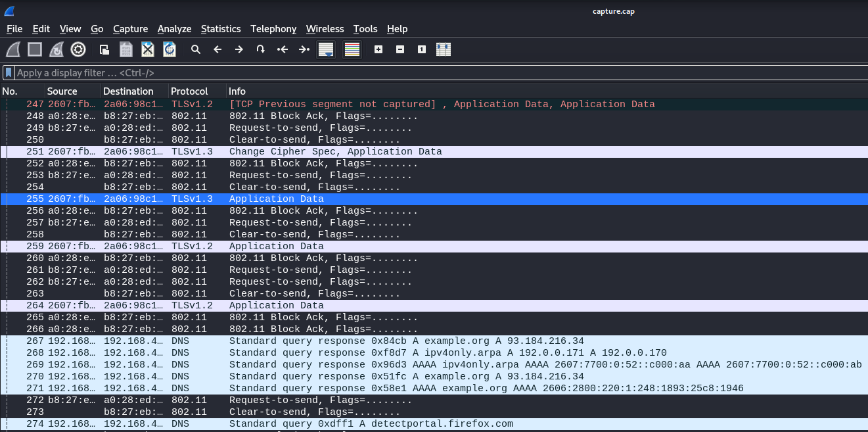
Task: Toggle auto-scroll during live capture
Action: tap(326, 49)
